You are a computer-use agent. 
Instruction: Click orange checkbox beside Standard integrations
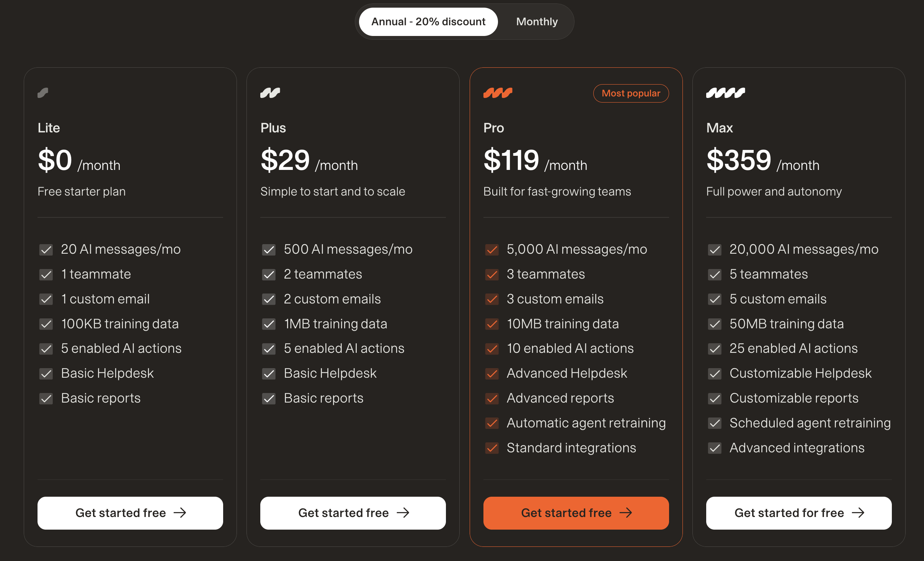[x=492, y=448]
